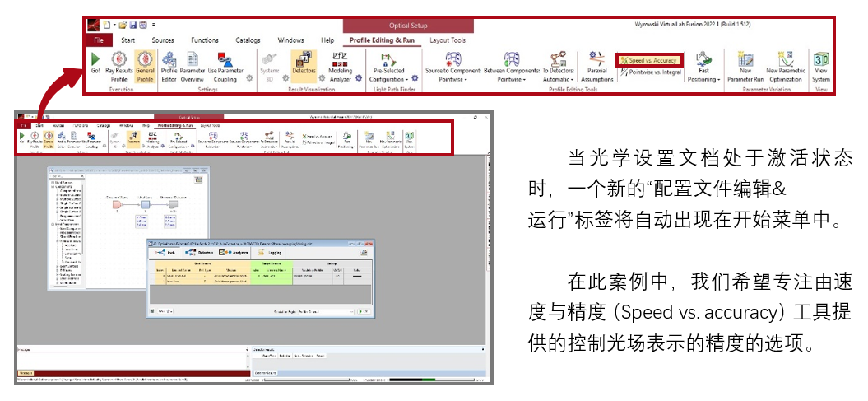Toggle System: 3D in the enlarged ribbon
The image size is (868, 401).
point(270,67)
